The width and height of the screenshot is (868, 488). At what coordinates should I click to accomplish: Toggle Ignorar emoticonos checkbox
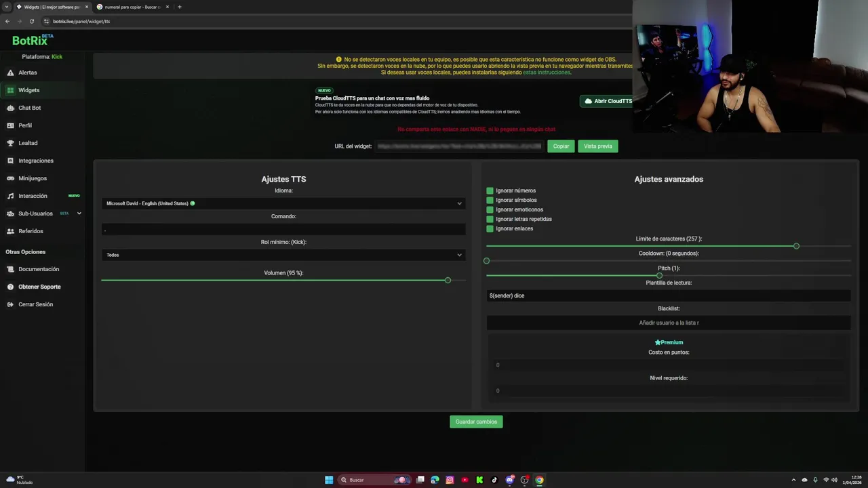[x=490, y=209]
